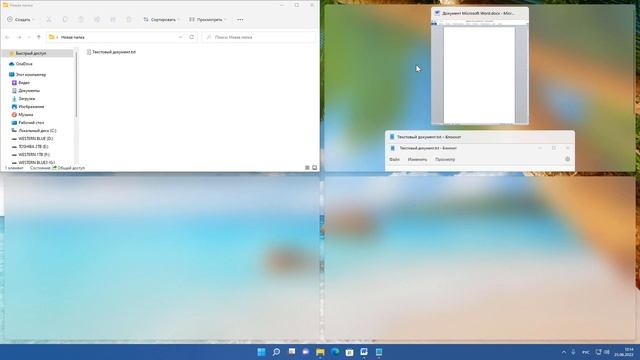
Task: Open the Создать (New) menu in Explorer
Action: (20, 20)
